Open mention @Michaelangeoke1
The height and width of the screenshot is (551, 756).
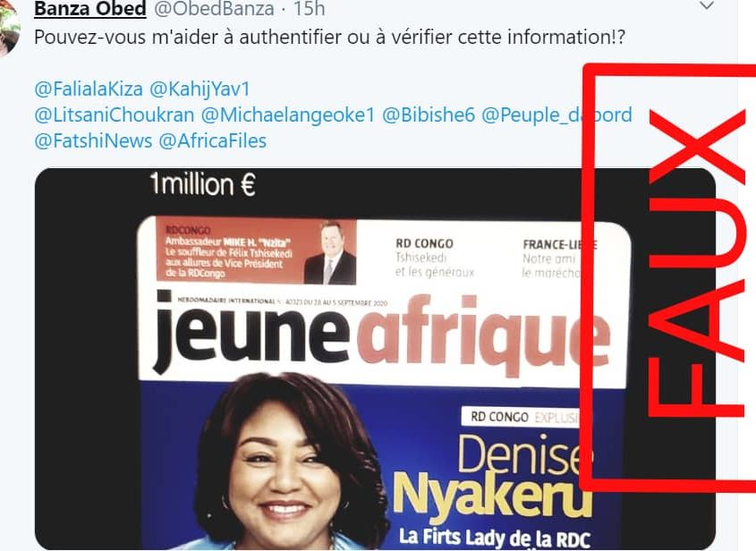(x=288, y=115)
